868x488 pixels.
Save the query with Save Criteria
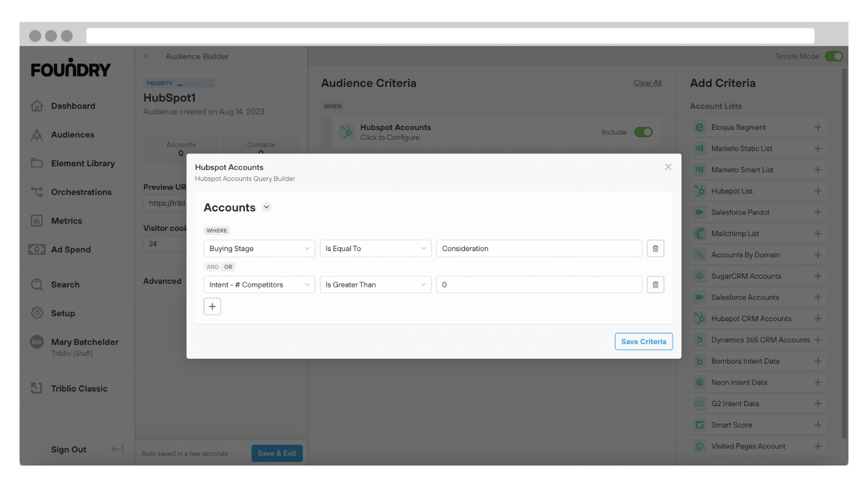pyautogui.click(x=644, y=341)
